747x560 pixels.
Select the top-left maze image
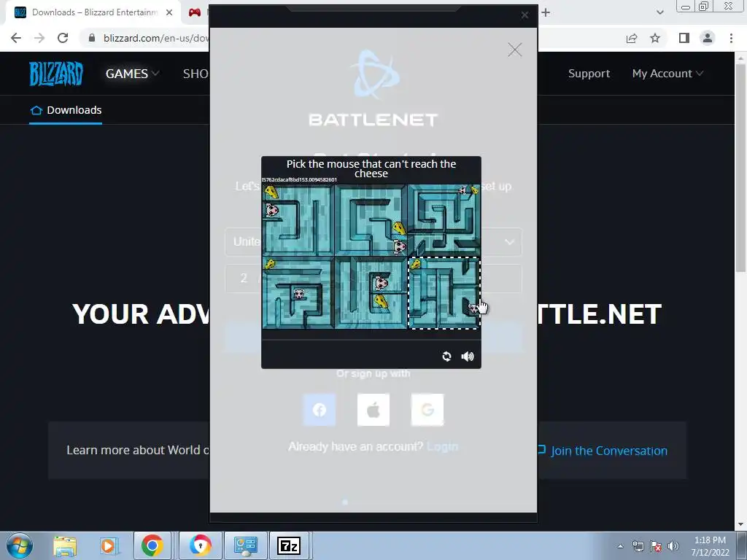tap(298, 220)
